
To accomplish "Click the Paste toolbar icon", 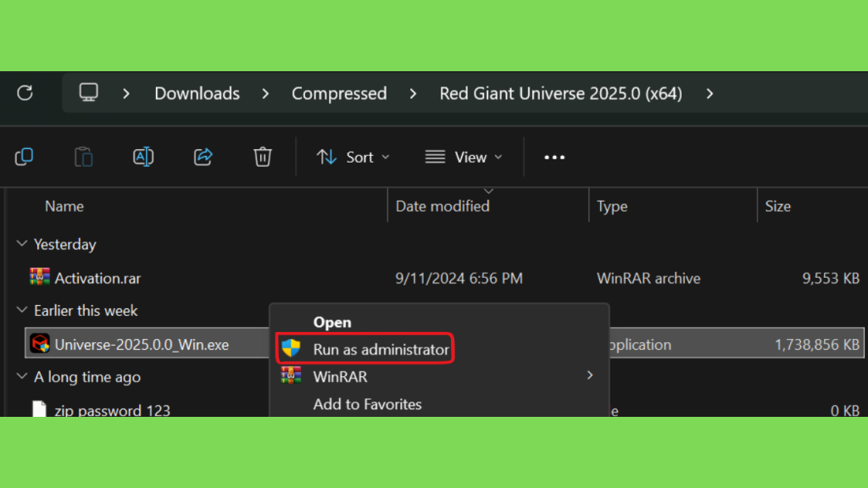I will pos(84,157).
